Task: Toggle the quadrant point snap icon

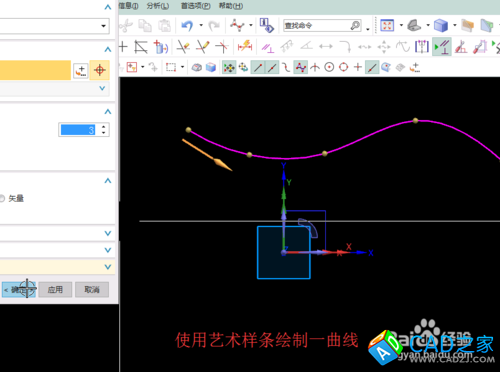Action: click(x=343, y=67)
